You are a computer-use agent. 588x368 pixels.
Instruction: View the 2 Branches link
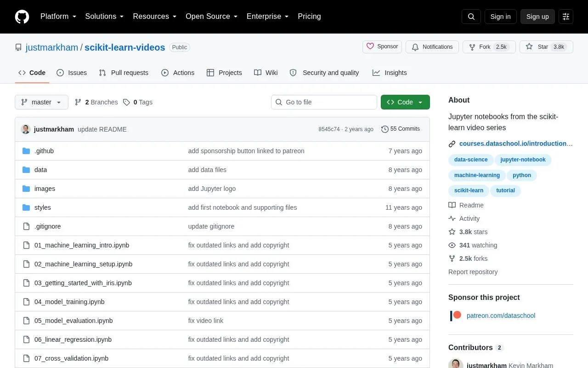coord(96,102)
